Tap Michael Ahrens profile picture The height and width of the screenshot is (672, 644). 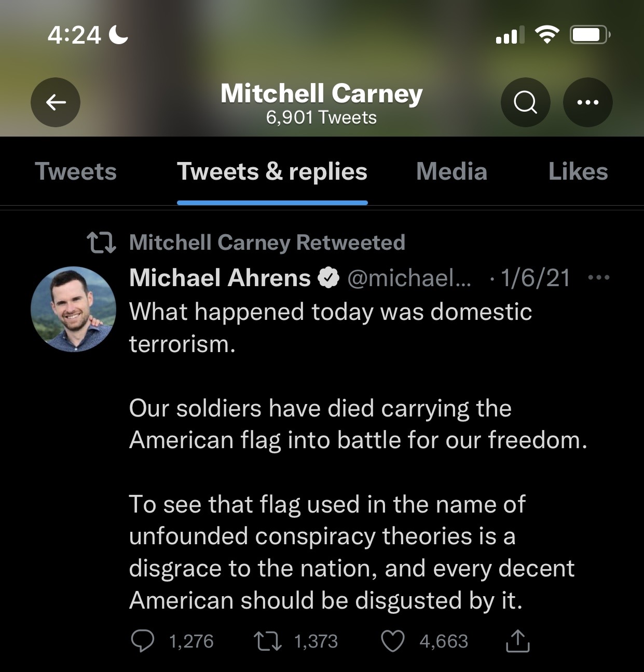click(73, 309)
